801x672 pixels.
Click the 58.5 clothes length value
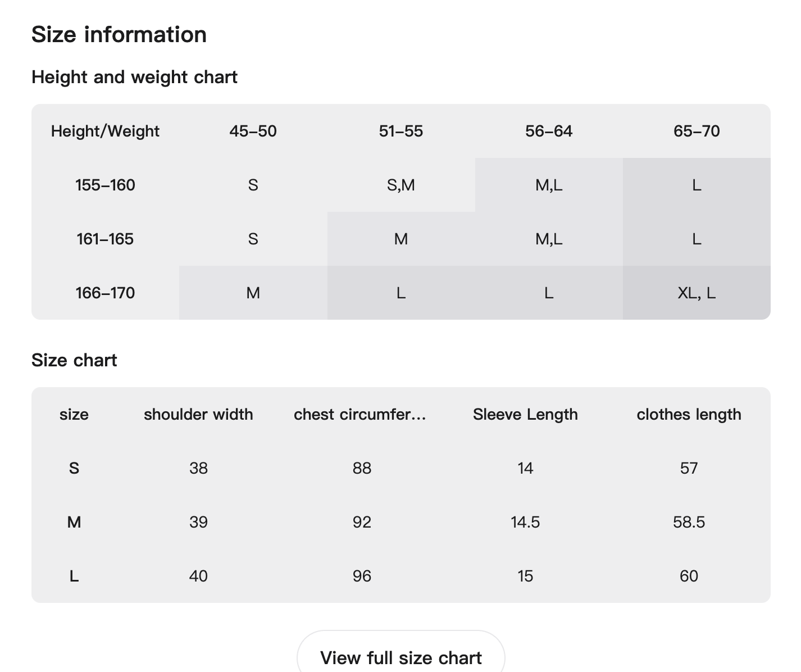pyautogui.click(x=689, y=522)
